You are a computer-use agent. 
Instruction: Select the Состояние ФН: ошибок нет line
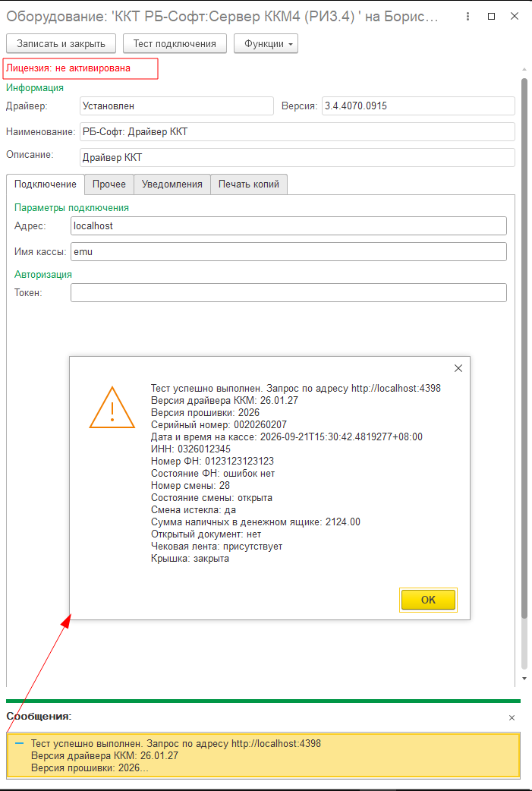click(212, 473)
